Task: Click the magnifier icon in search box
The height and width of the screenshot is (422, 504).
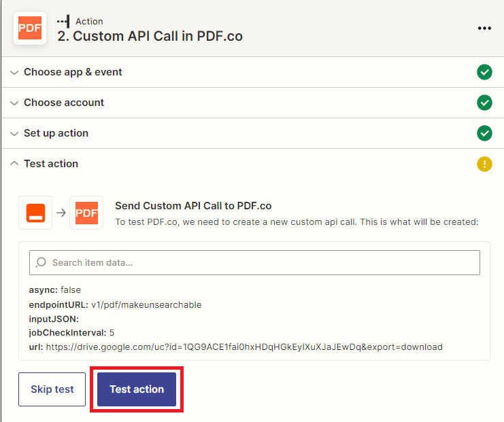Action: pyautogui.click(x=41, y=262)
